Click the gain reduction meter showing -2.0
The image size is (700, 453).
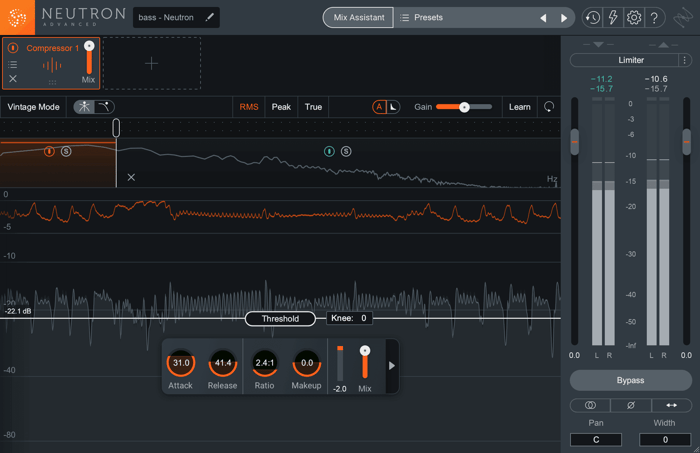(340, 363)
